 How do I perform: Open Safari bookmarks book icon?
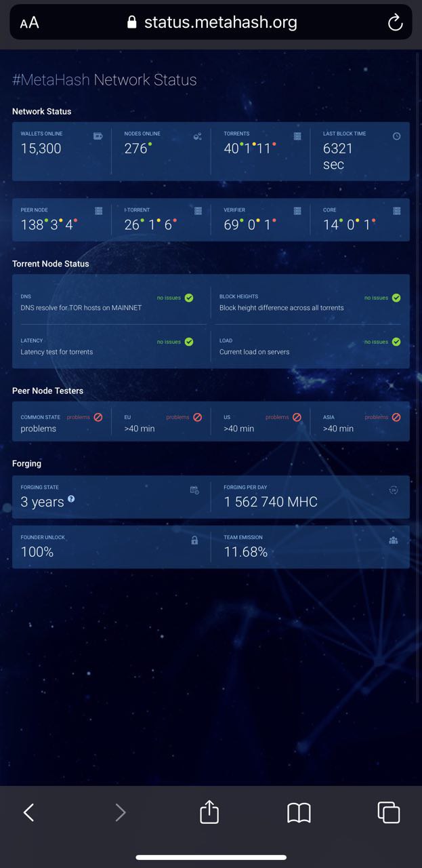point(299,812)
